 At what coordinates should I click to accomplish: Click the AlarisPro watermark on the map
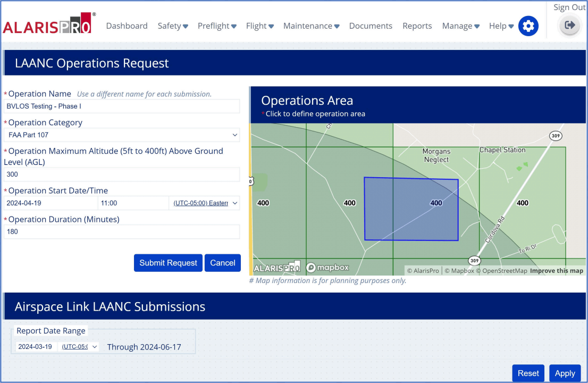277,267
